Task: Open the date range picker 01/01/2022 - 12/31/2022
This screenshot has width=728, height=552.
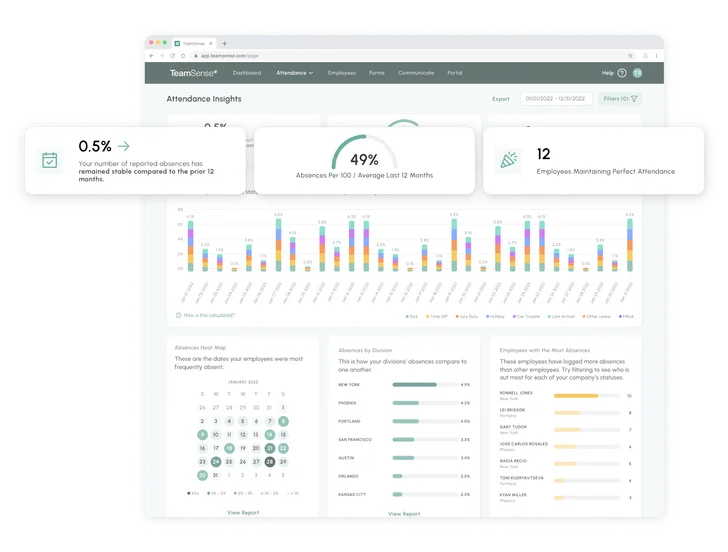Action: click(x=555, y=99)
